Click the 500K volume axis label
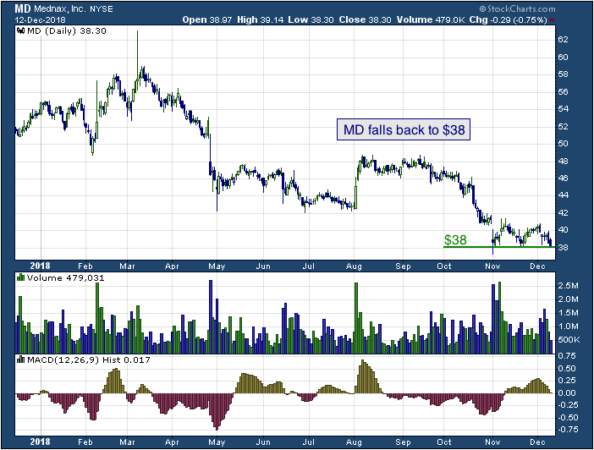This screenshot has width=594, height=450. click(569, 340)
